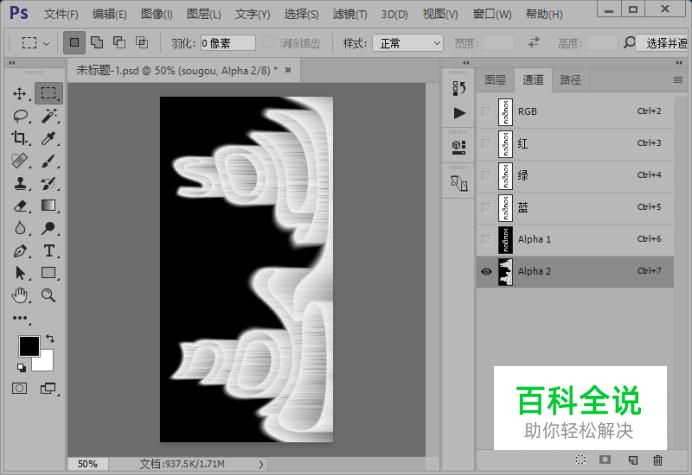
Task: Close the 未标题-1.psd document tab
Action: tap(288, 70)
